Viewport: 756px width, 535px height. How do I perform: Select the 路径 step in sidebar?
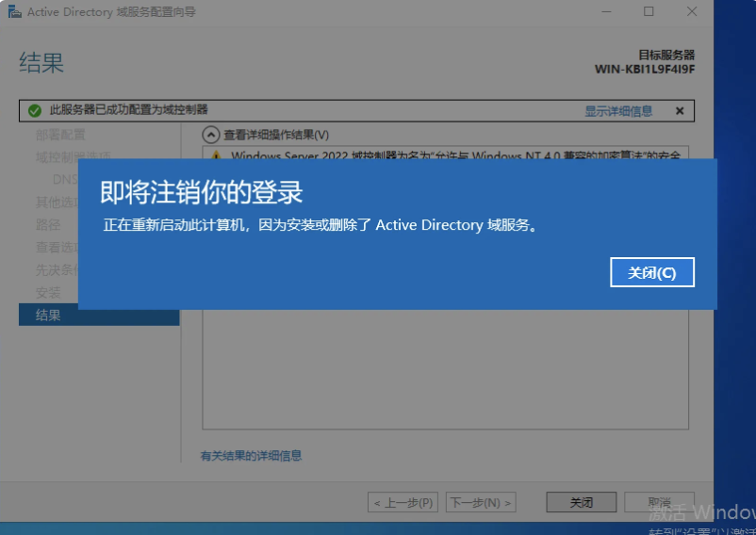coord(48,224)
